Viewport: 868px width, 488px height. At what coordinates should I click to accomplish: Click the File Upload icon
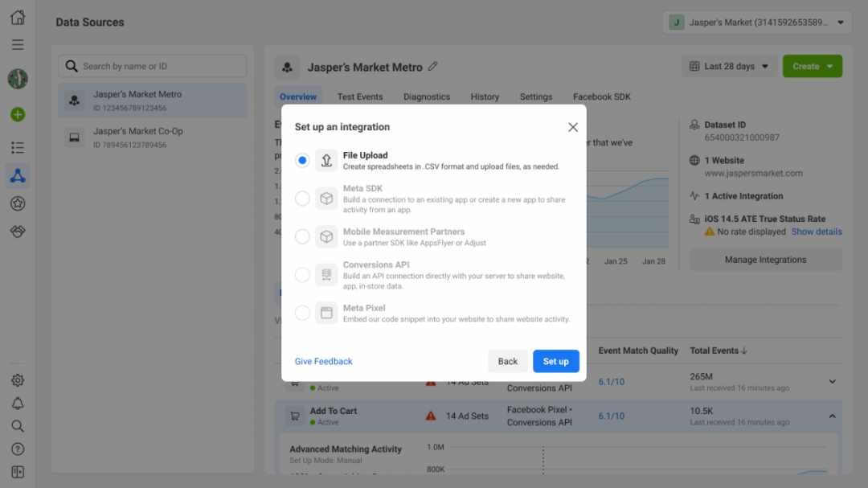tap(326, 160)
